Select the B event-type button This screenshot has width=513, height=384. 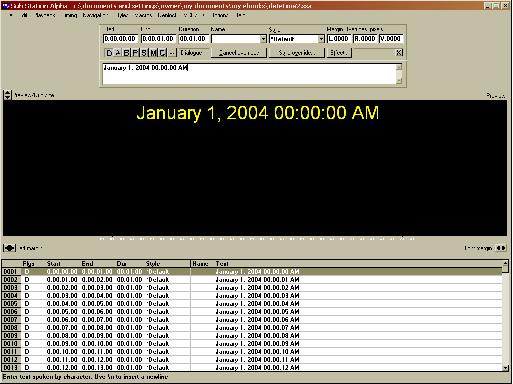pos(126,53)
